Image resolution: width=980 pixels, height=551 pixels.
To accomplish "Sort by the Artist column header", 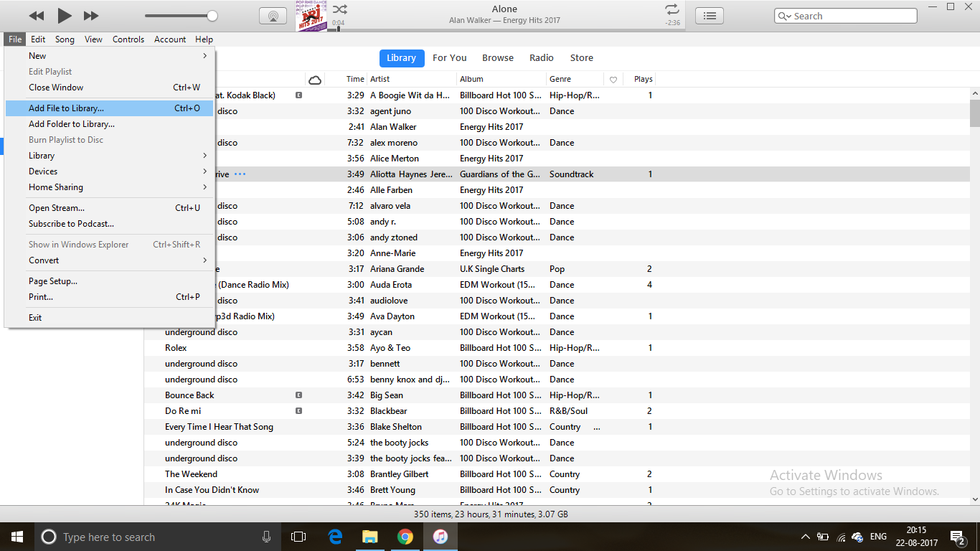I will [412, 80].
